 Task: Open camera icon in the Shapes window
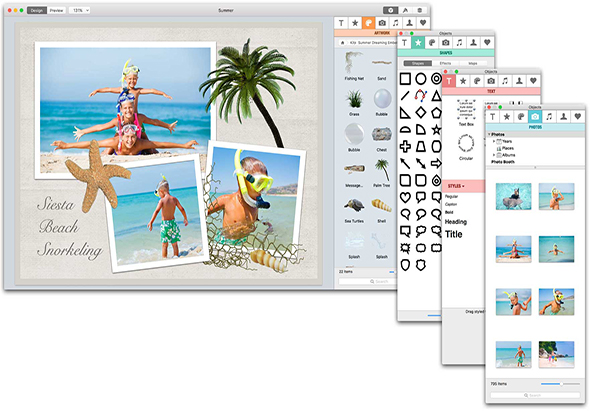tap(446, 43)
